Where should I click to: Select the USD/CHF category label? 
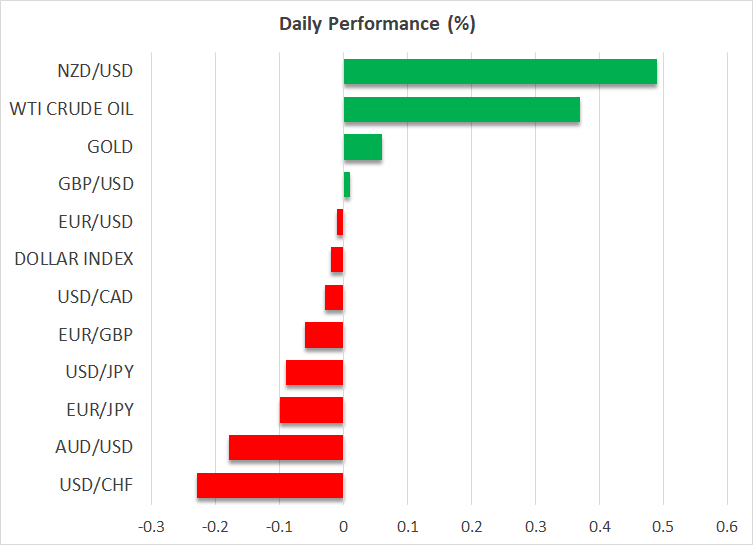point(94,486)
